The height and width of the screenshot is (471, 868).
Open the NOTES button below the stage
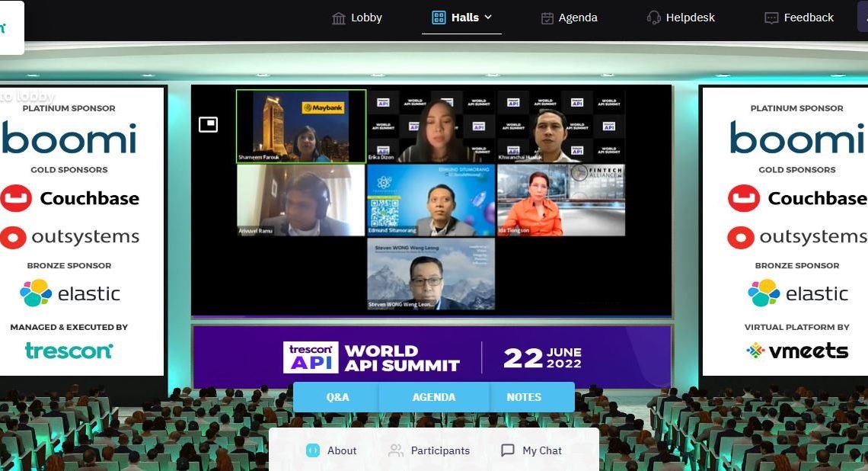coord(524,397)
